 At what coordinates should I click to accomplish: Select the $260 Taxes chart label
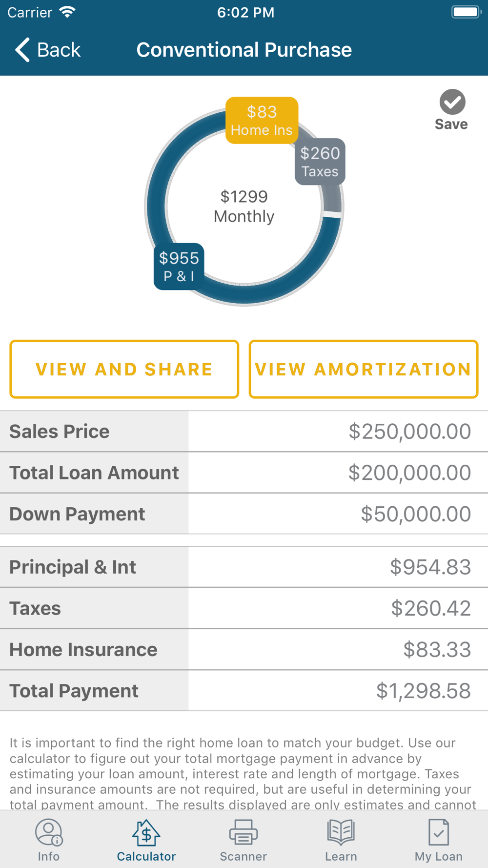click(x=320, y=162)
